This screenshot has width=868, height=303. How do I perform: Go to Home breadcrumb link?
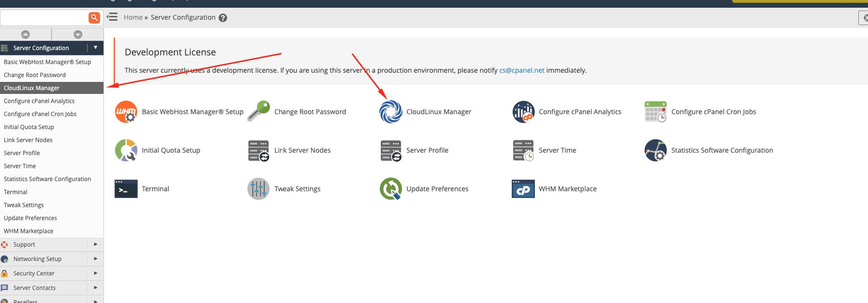133,17
